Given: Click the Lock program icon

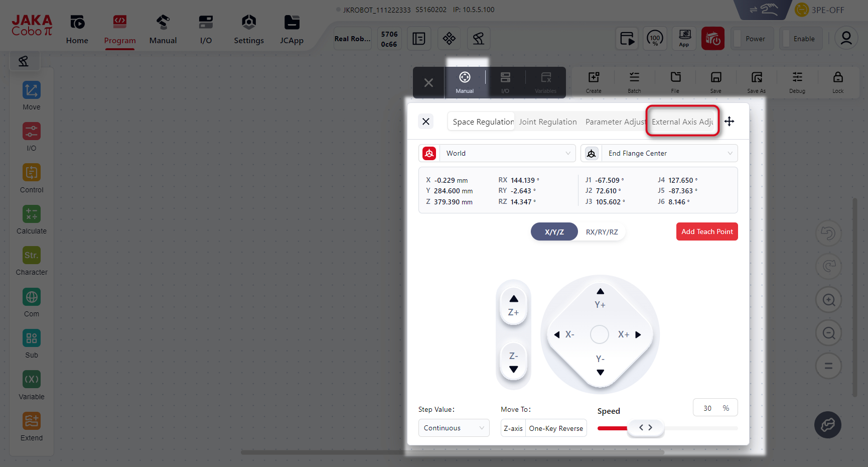Looking at the screenshot, I should 837,82.
